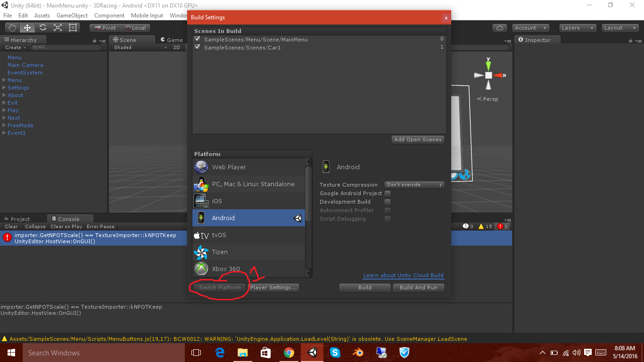Open Google Chrome from the taskbar
This screenshot has height=362, width=644.
(289, 353)
